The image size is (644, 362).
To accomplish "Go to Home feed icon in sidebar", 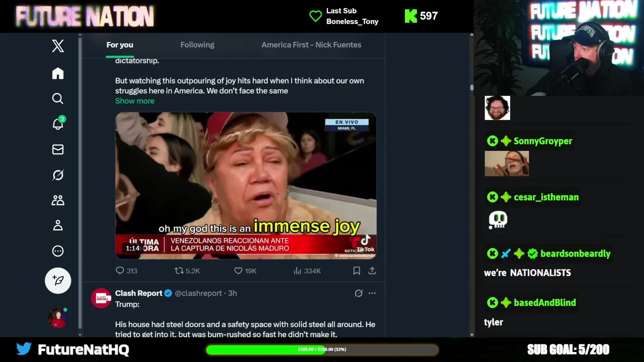I will pos(58,73).
